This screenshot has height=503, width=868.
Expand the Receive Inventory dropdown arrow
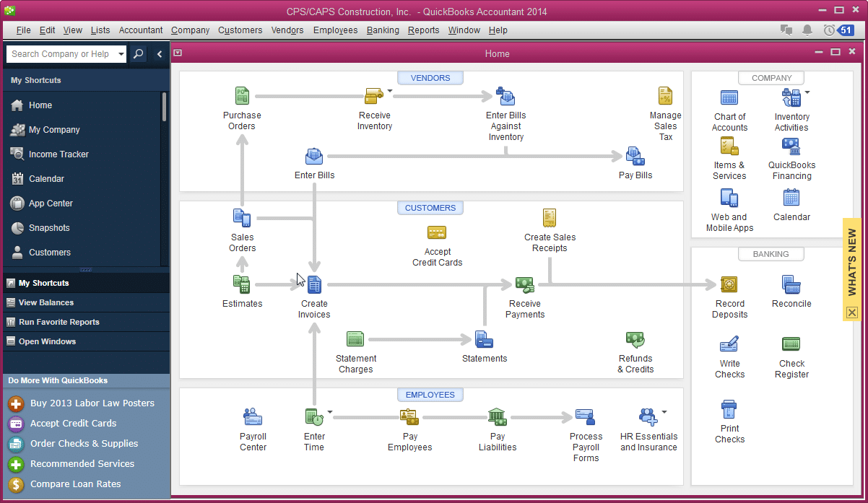pos(390,91)
